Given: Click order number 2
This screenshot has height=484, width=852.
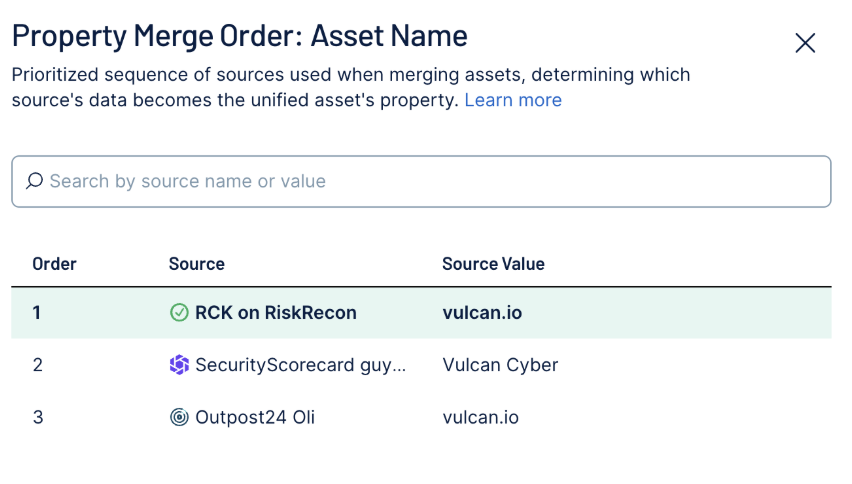Looking at the screenshot, I should [x=37, y=365].
